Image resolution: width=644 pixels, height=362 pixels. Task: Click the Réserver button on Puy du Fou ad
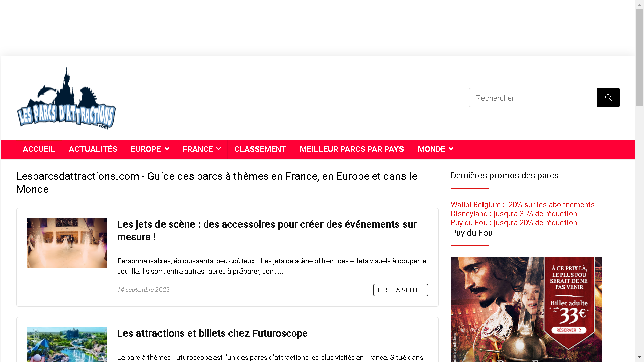point(569,330)
